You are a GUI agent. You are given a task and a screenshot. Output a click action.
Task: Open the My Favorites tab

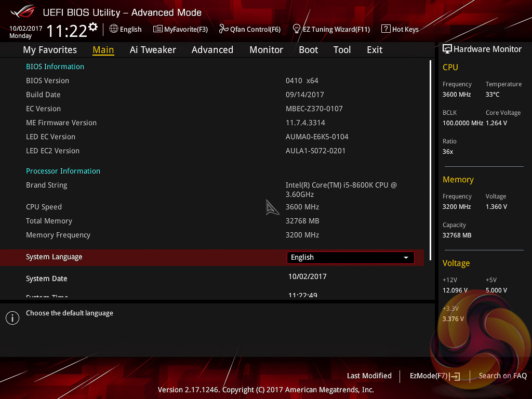50,50
